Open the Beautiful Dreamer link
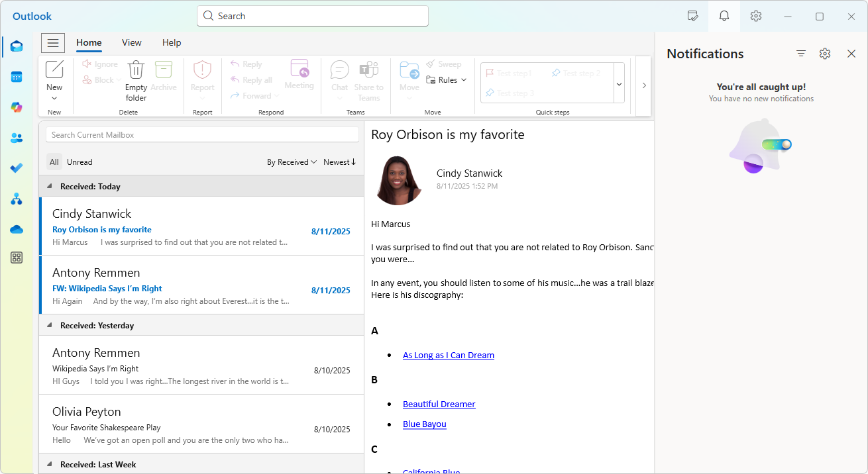The image size is (868, 474). pyautogui.click(x=439, y=404)
